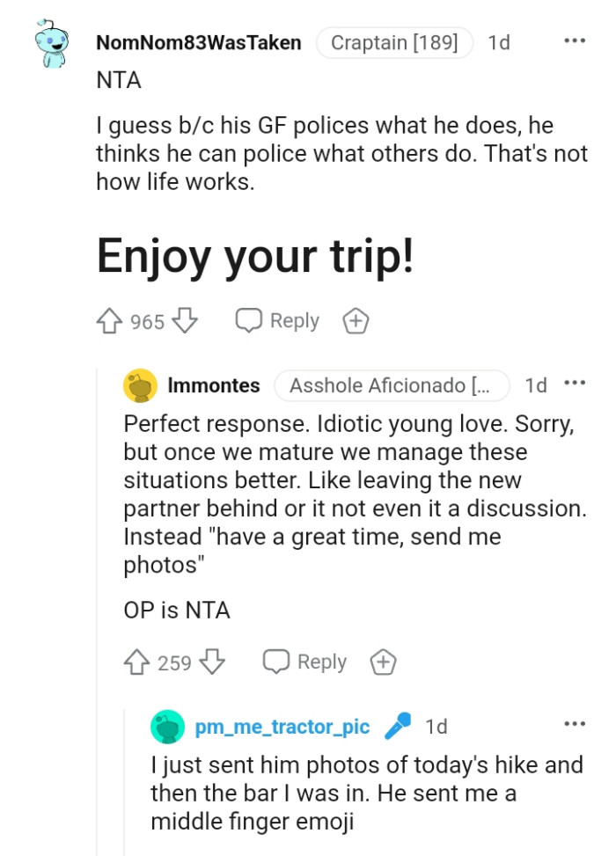This screenshot has width=616, height=856.
Task: Reply to NomNom83WasTaken's comment
Action: 277,320
